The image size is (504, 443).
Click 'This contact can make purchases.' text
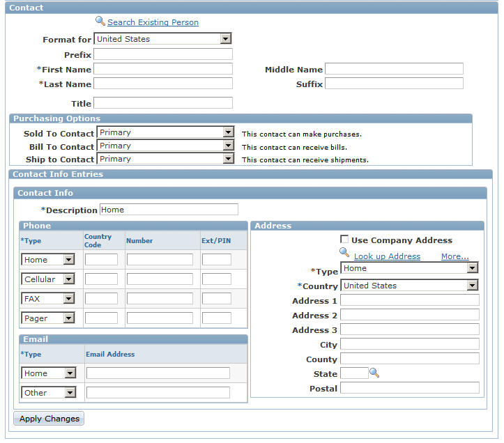tap(302, 134)
